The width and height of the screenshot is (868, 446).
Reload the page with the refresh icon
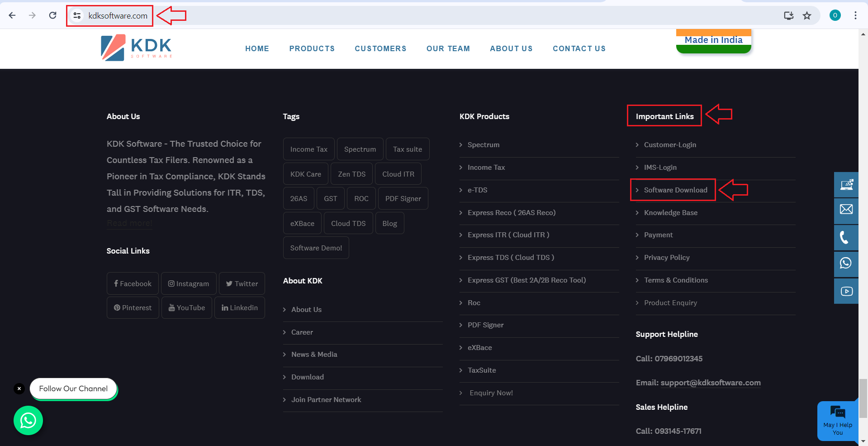click(52, 15)
